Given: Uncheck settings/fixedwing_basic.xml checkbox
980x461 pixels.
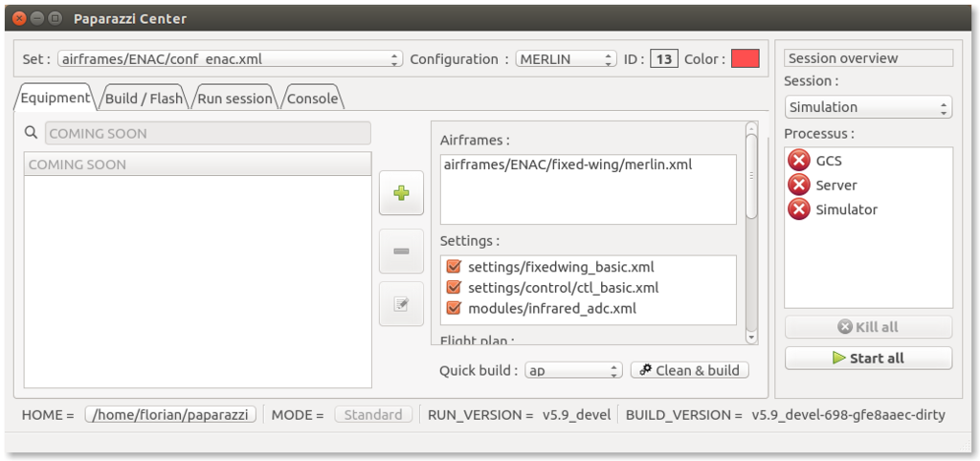Looking at the screenshot, I should (454, 267).
